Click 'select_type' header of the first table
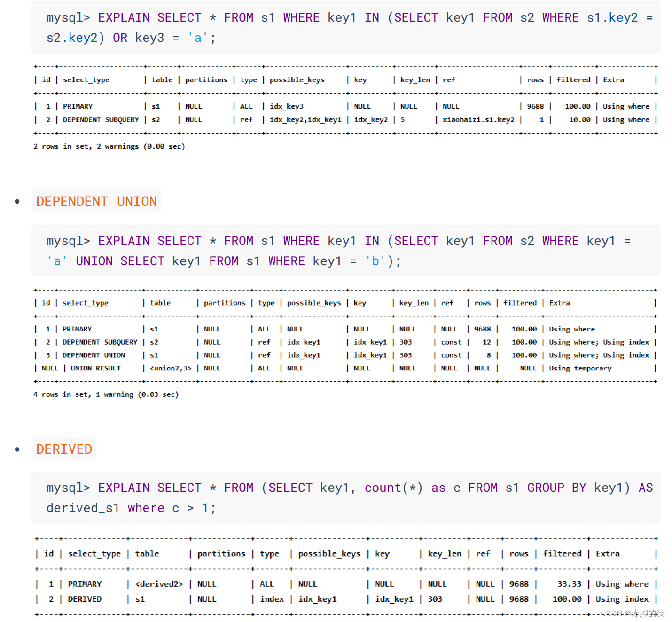The width and height of the screenshot is (672, 622). pyautogui.click(x=86, y=80)
